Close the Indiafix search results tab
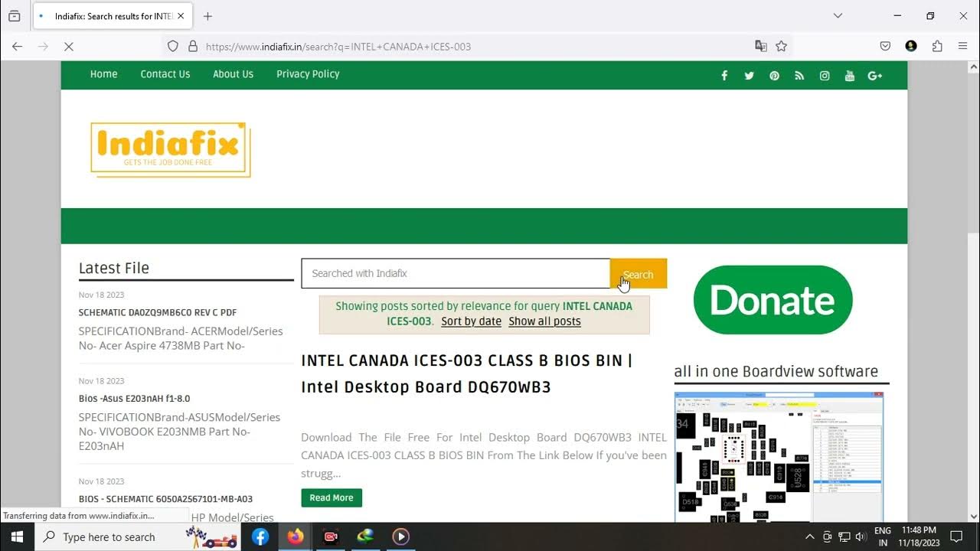Screen dimensions: 980x551 (x=181, y=16)
